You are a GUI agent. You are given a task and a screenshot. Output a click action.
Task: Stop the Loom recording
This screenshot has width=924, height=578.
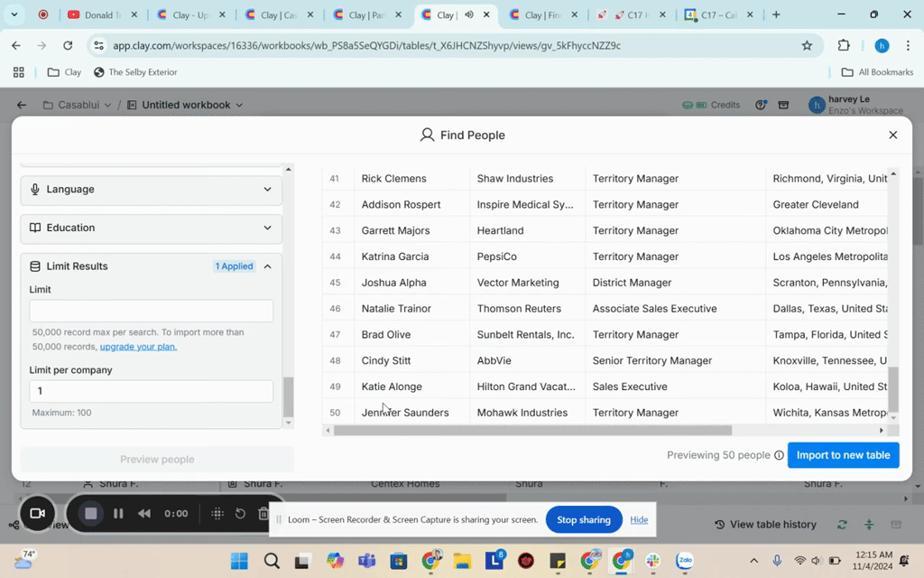tap(90, 513)
